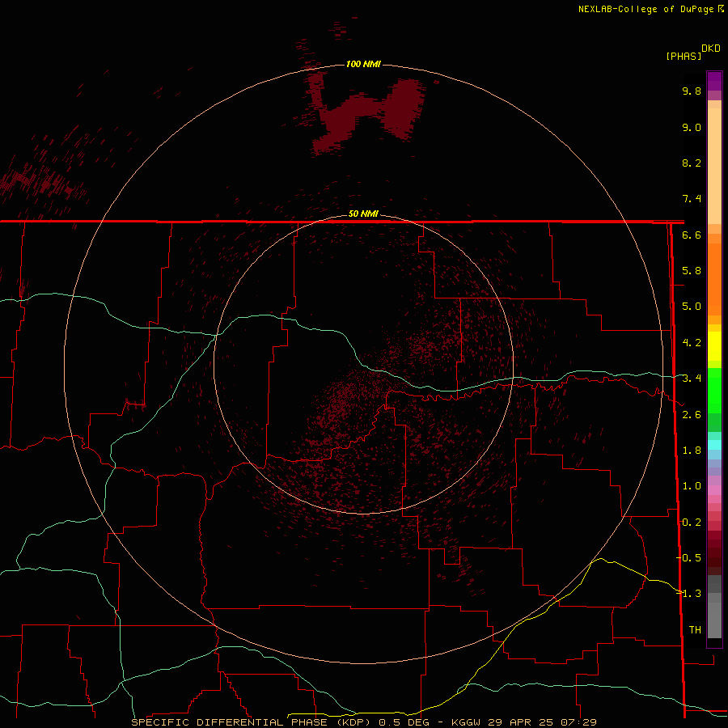Screen dimensions: 728x728
Task: Click the 3.4 value on the scale
Action: 692,379
